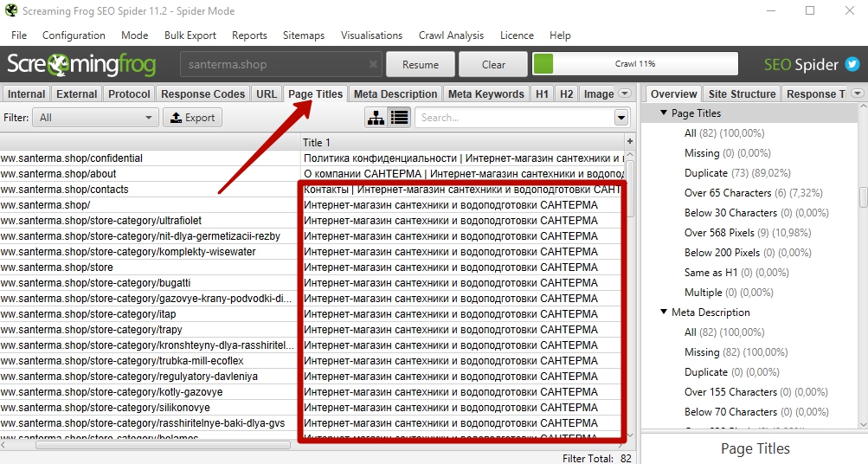Open the Help menu
The image size is (868, 464).
pos(560,35)
